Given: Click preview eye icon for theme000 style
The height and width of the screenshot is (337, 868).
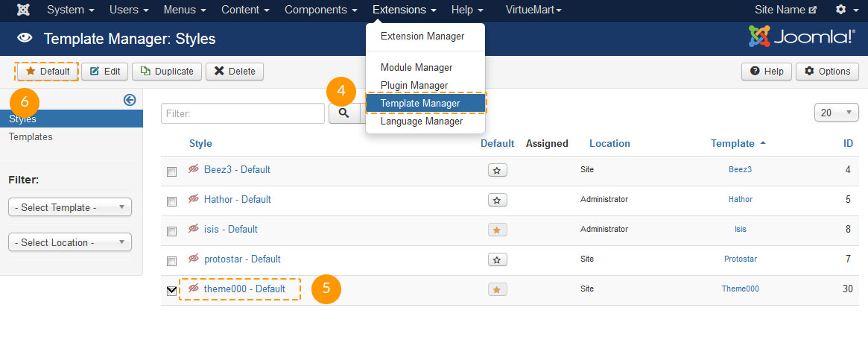Looking at the screenshot, I should 193,289.
